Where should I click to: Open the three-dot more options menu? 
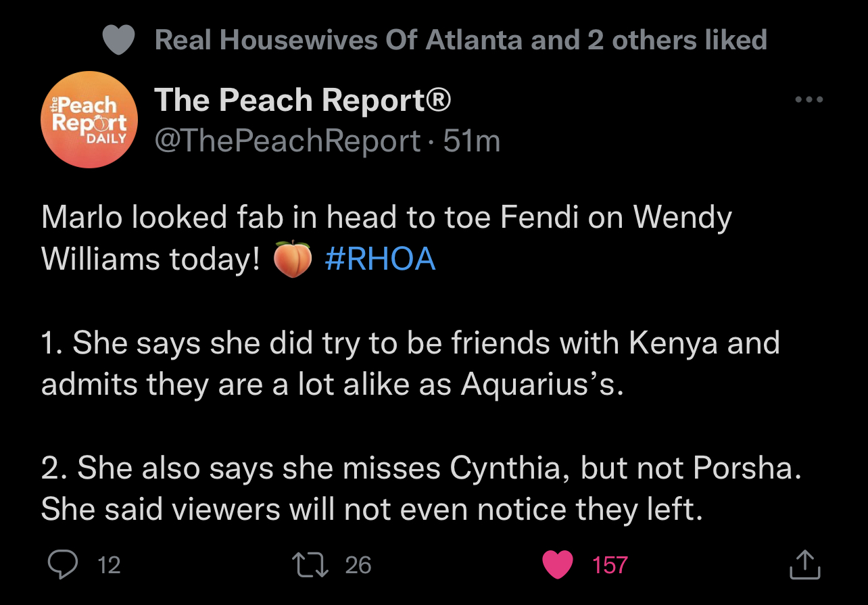pos(809,100)
